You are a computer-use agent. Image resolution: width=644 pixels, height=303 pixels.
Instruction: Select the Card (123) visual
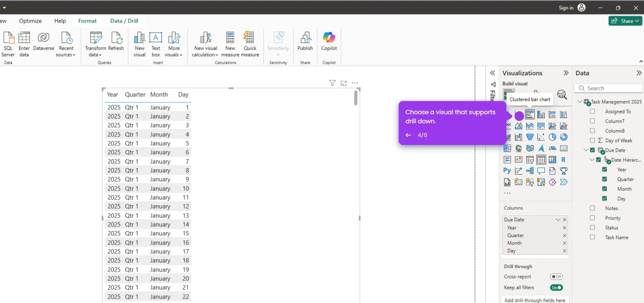(563, 148)
